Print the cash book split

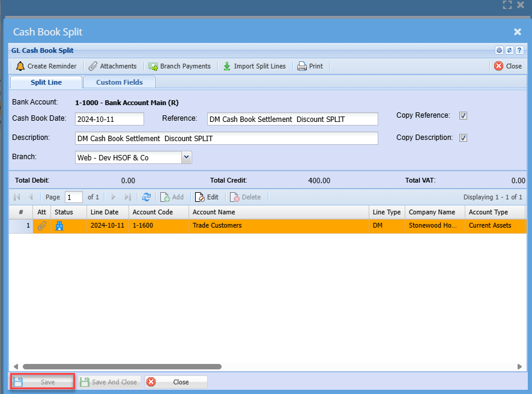click(302, 66)
